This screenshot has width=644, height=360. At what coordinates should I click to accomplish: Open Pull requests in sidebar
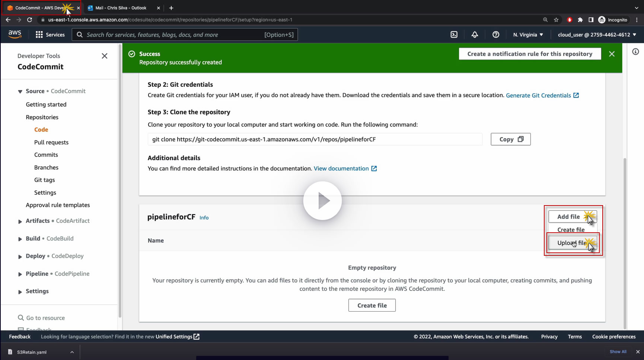coord(51,142)
